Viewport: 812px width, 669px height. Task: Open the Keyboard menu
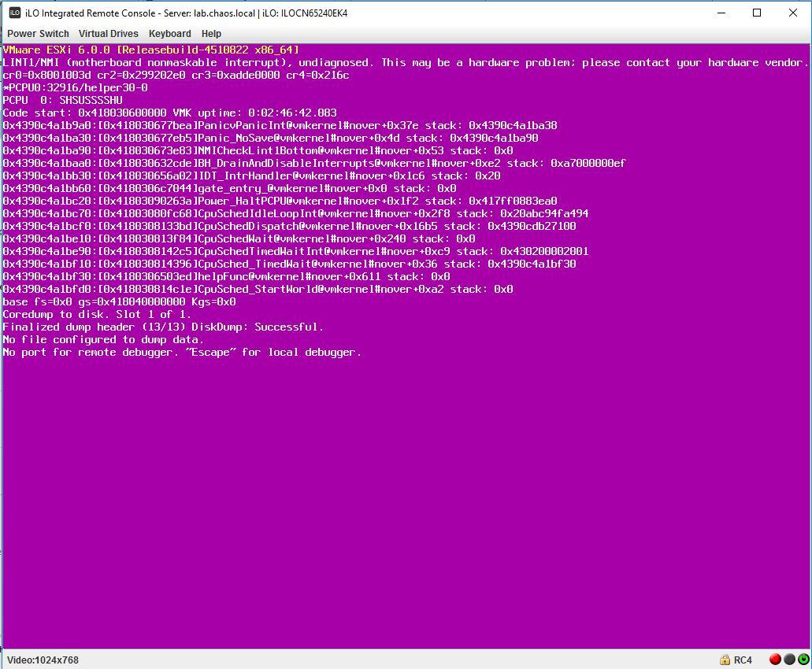(170, 34)
